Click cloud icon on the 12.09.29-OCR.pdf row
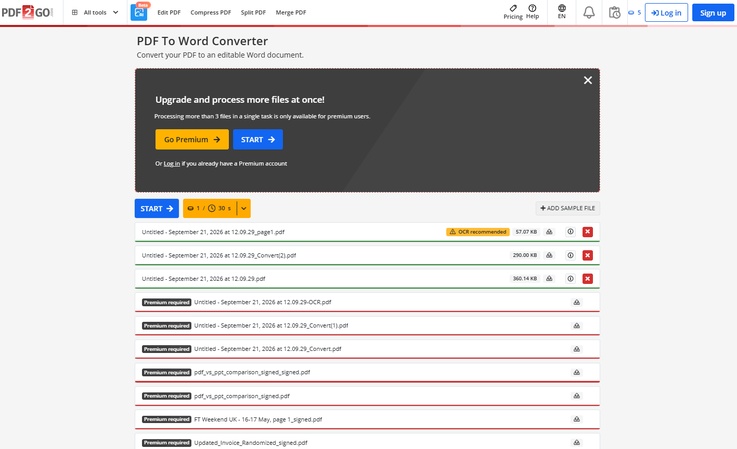Image resolution: width=737 pixels, height=449 pixels. (x=577, y=302)
